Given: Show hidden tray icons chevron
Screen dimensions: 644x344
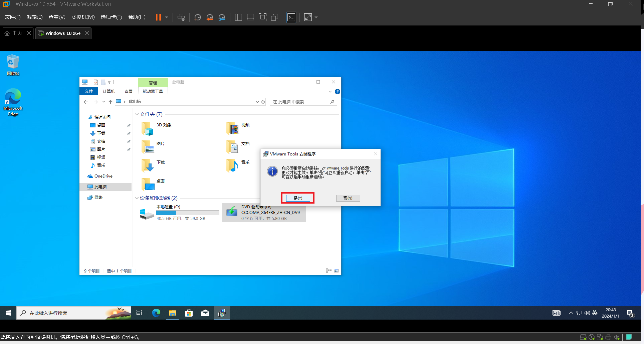Looking at the screenshot, I should pos(571,313).
